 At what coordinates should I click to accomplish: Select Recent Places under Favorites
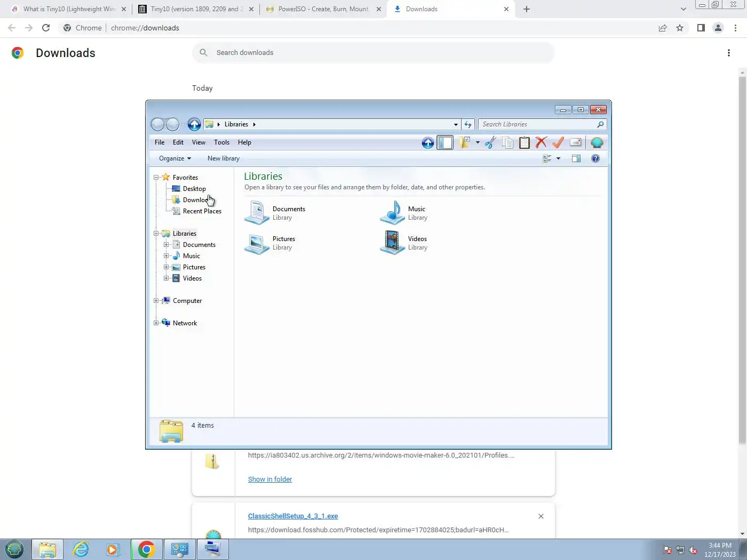click(202, 211)
